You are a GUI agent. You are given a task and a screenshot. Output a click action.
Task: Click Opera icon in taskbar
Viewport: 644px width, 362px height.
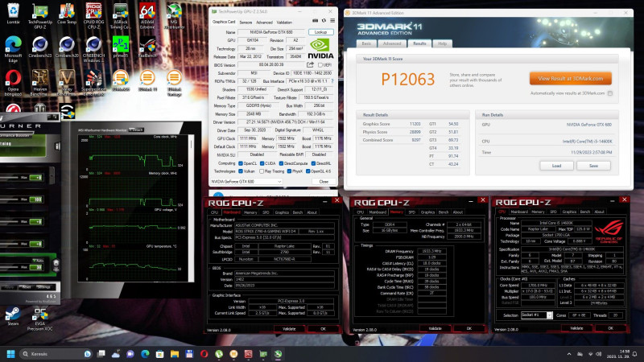pyautogui.click(x=204, y=354)
